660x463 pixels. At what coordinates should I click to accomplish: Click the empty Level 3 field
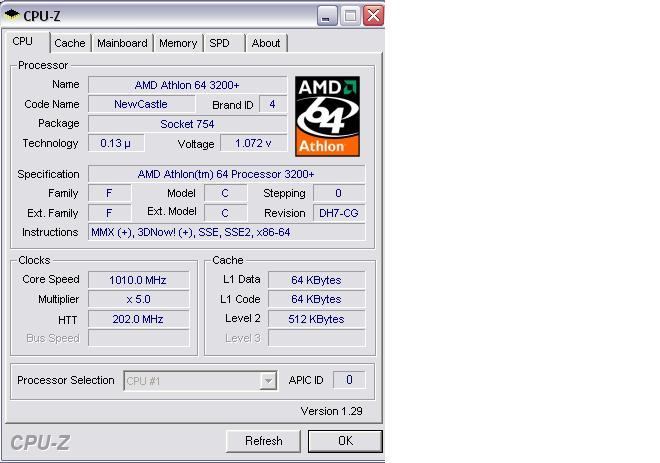(x=317, y=338)
